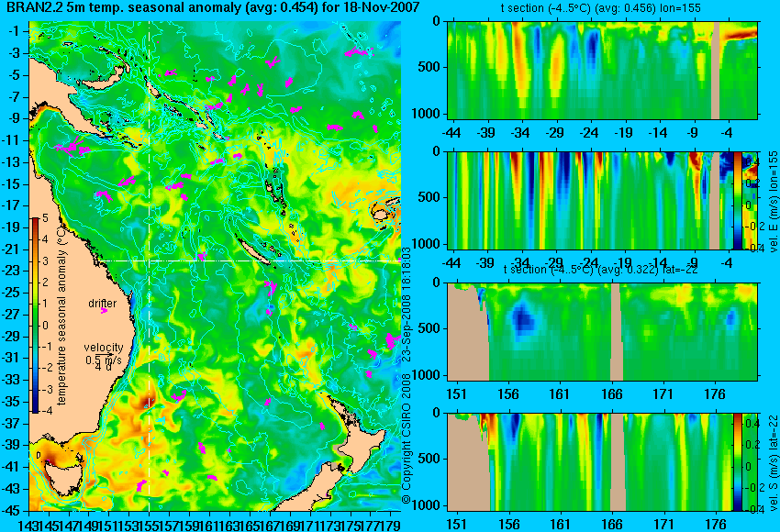
Task: Open the temperature section plot at lon=155
Action: [602, 70]
